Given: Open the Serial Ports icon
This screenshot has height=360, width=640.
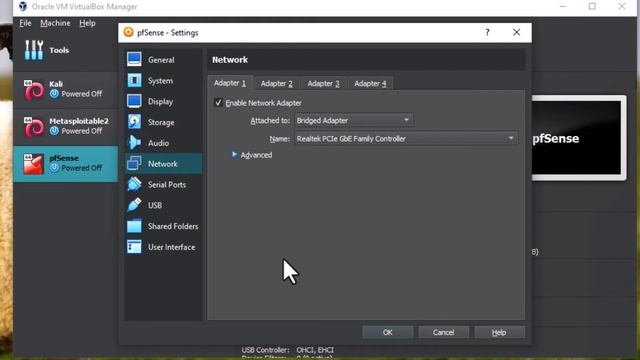Looking at the screenshot, I should tap(134, 184).
